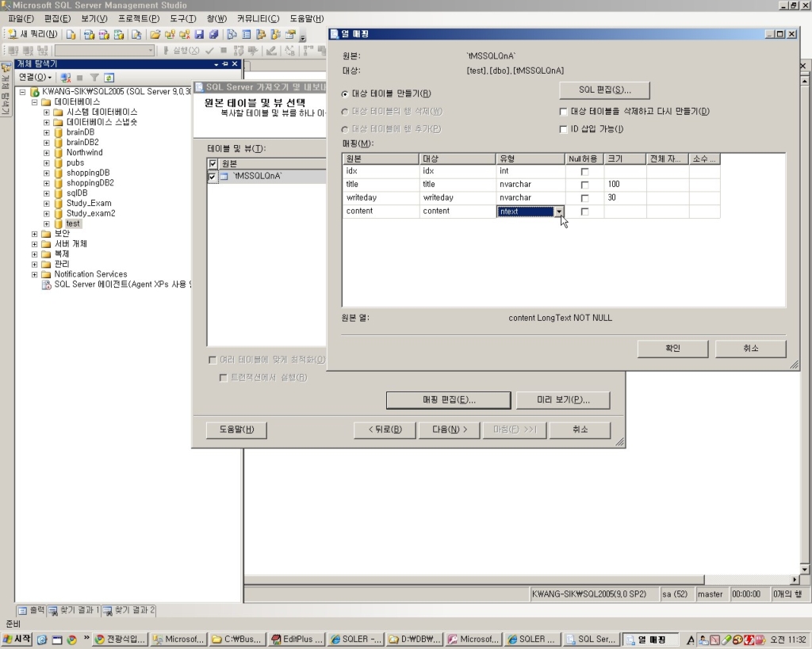Click the Properties Window toolbar icon
Screen dimensions: 812x649
(290, 35)
